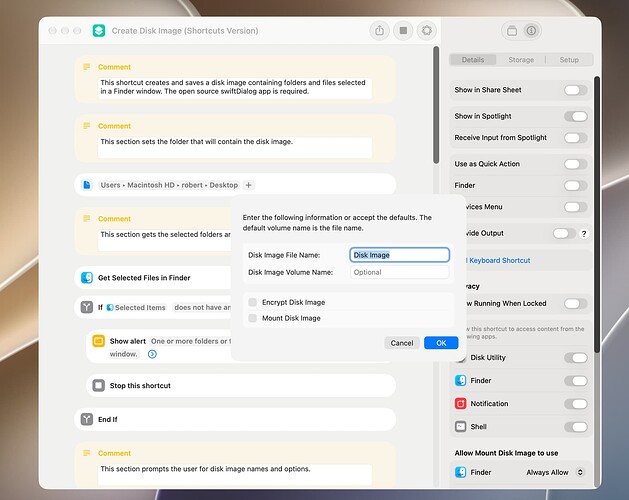Click the 'Allow Mount Disk Image to use' heading
Image resolution: width=629 pixels, height=500 pixels.
[506, 453]
